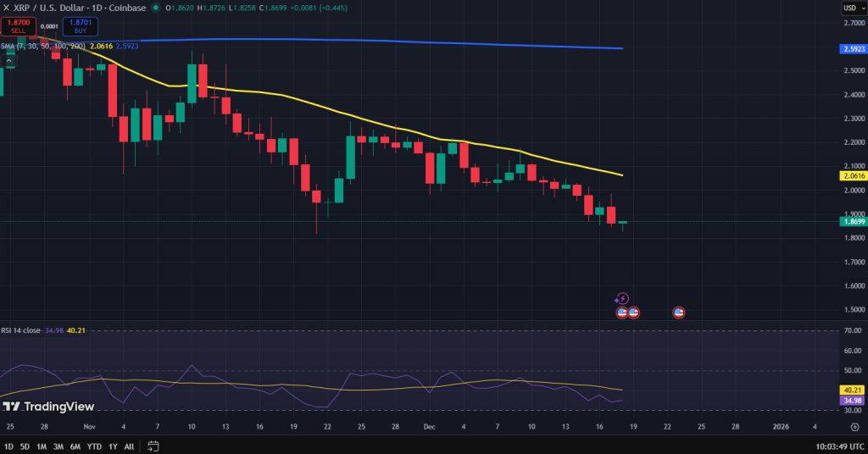Click the 2026 label on the date axis
Image resolution: width=868 pixels, height=454 pixels.
click(781, 427)
